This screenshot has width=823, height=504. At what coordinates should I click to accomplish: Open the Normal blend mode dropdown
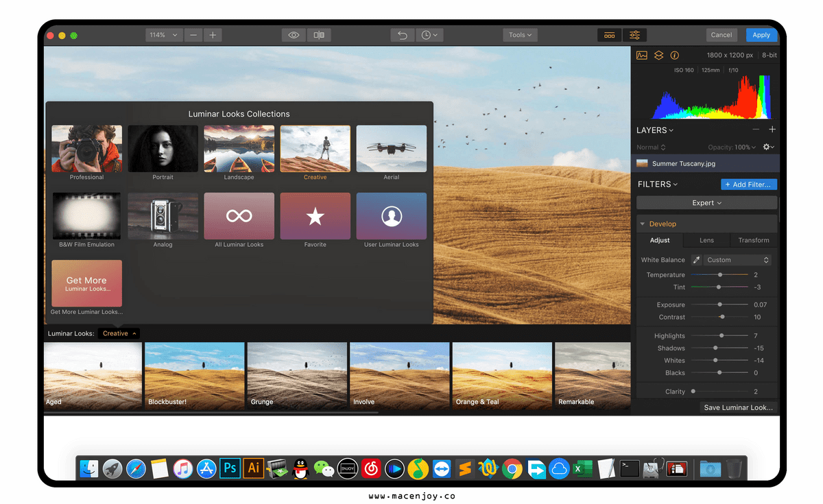[651, 147]
